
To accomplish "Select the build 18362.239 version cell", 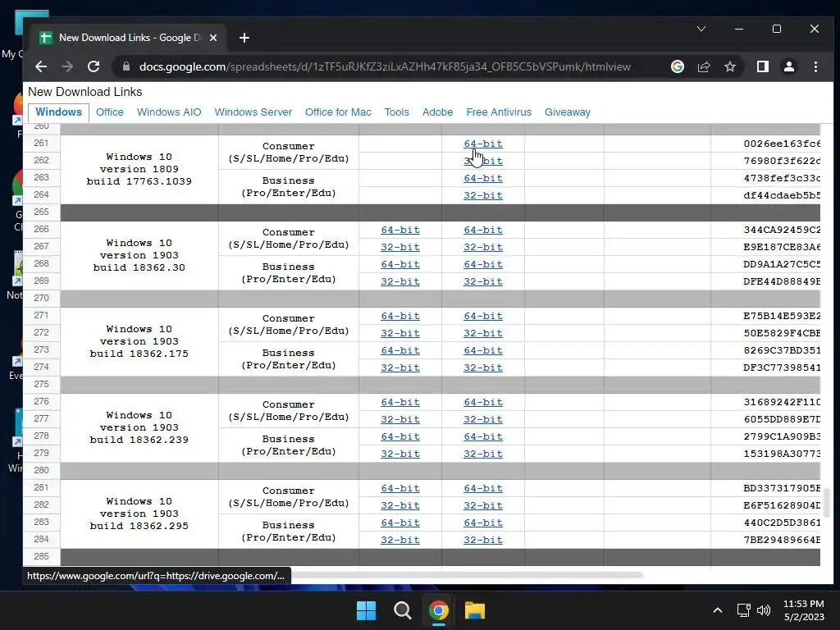I will pos(139,427).
